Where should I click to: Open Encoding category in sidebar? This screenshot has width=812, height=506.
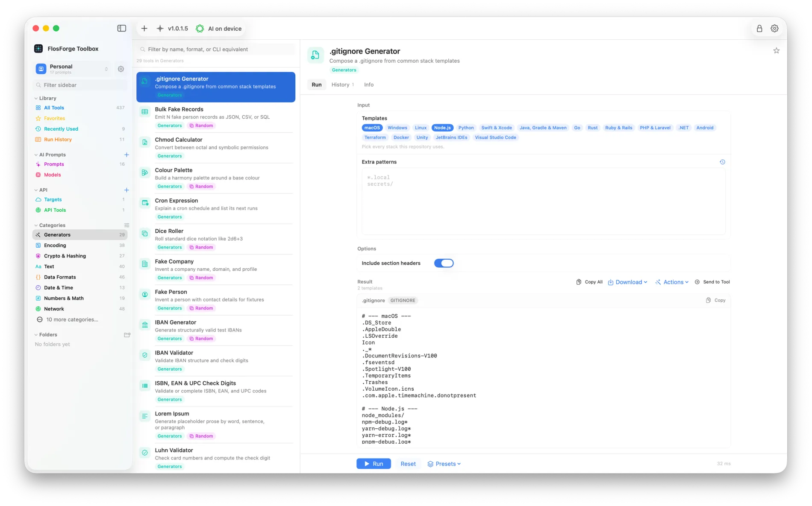point(80,246)
